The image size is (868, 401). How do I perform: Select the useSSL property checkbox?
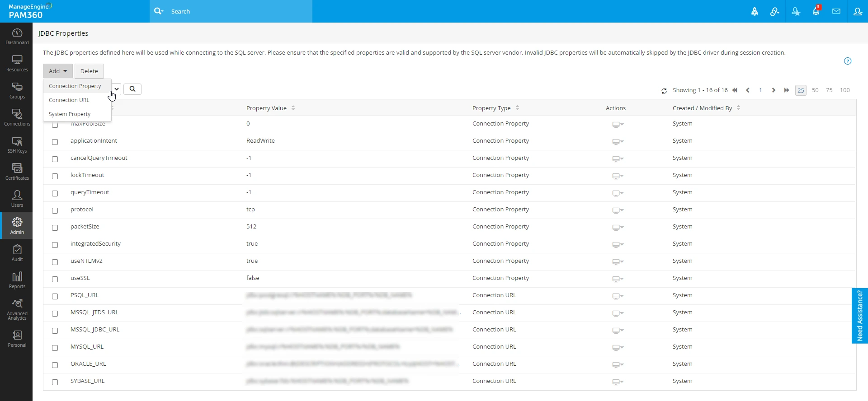[x=55, y=279]
